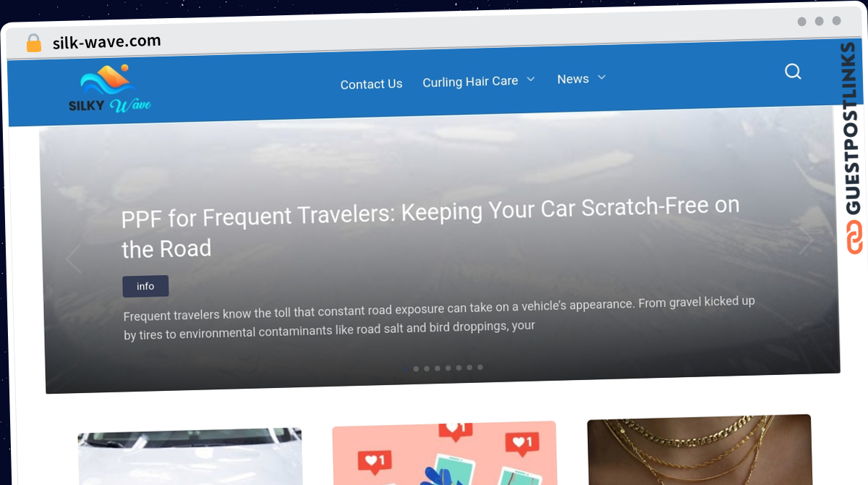Image resolution: width=868 pixels, height=485 pixels.
Task: Open the gold necklaces article thumbnail
Action: (699, 450)
